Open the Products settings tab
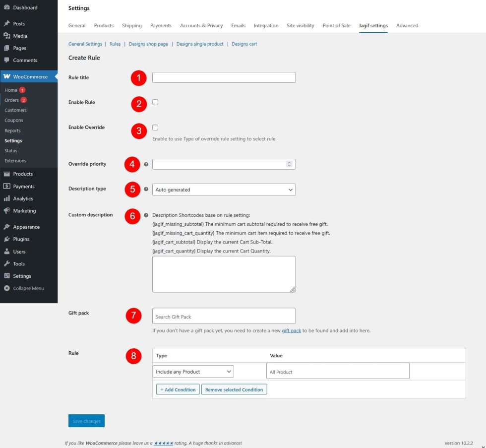Viewport: 486px width, 448px height. [x=104, y=25]
